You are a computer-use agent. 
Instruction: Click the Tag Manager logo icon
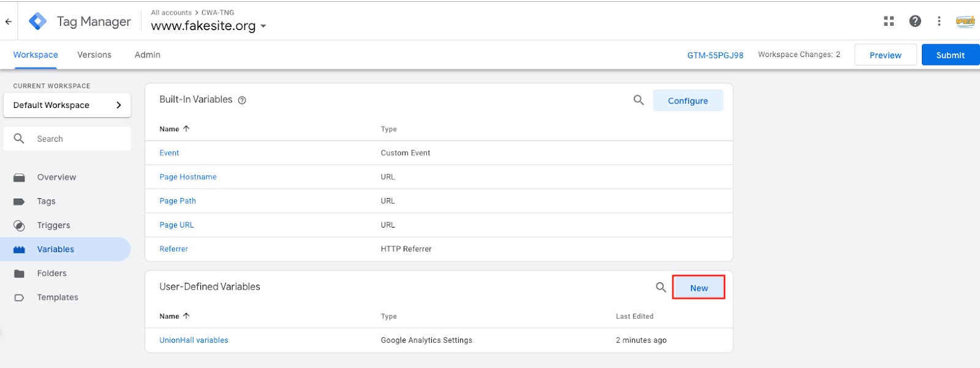pos(38,21)
